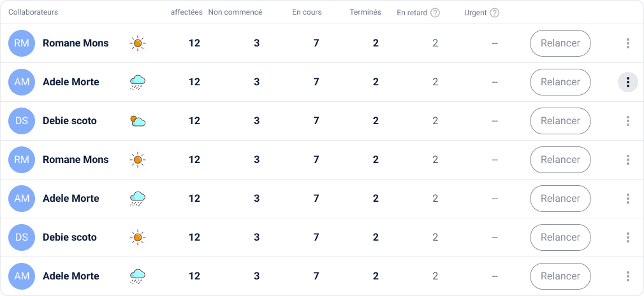Click the En cours column header
This screenshot has height=296, width=644.
[307, 12]
